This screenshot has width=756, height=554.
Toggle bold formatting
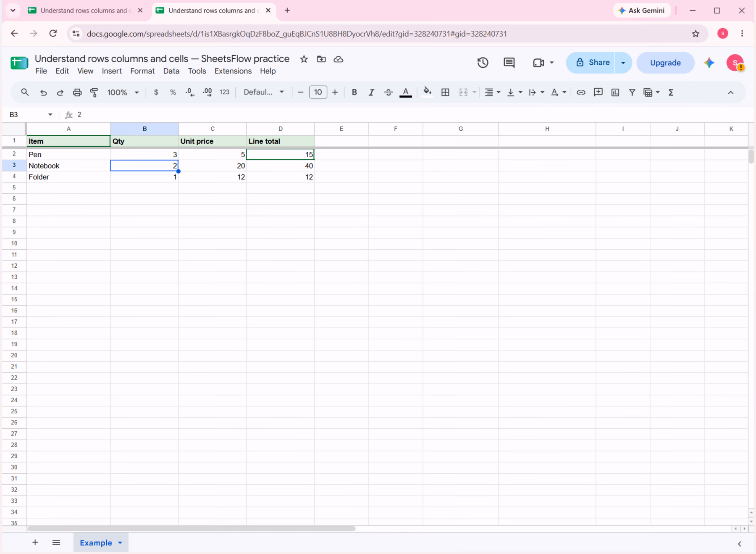click(354, 92)
